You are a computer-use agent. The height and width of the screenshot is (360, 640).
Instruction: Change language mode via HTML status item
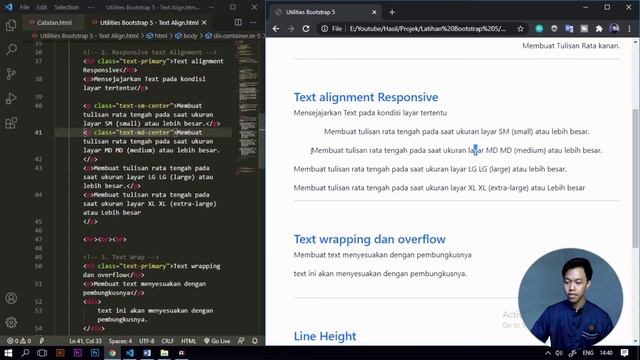189,341
